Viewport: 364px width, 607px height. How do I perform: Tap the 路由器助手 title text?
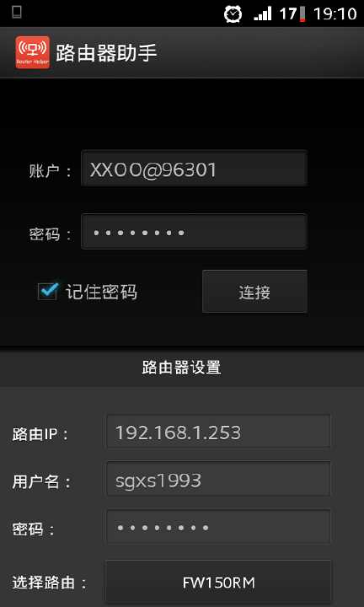(x=106, y=52)
